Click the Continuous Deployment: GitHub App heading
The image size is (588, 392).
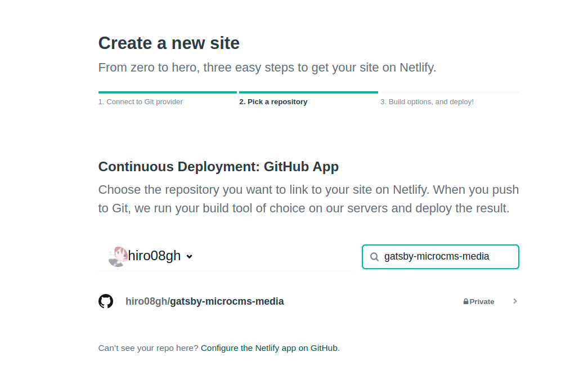218,167
